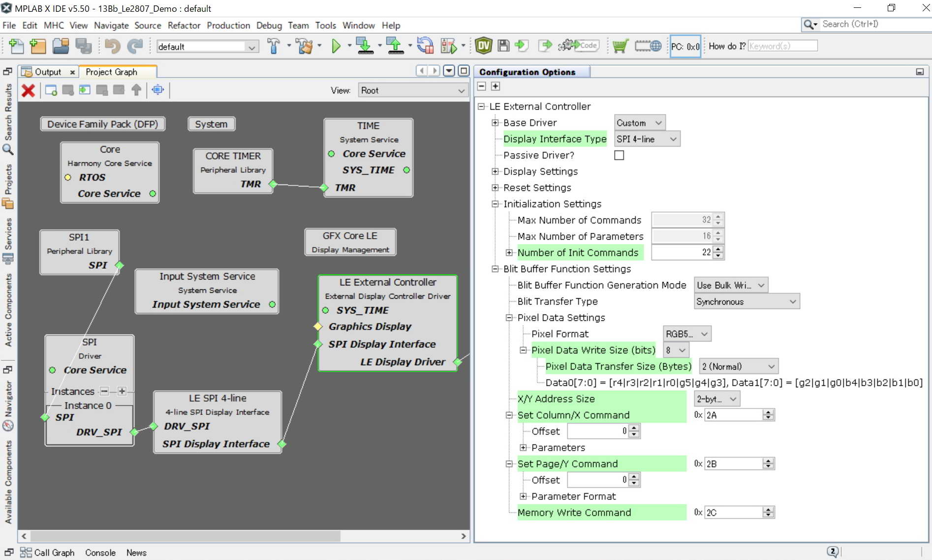Expand the Number of Init Commands node

click(509, 252)
